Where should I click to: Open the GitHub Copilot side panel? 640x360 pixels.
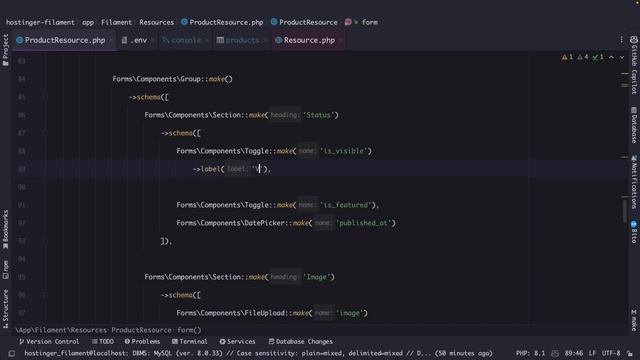click(634, 64)
